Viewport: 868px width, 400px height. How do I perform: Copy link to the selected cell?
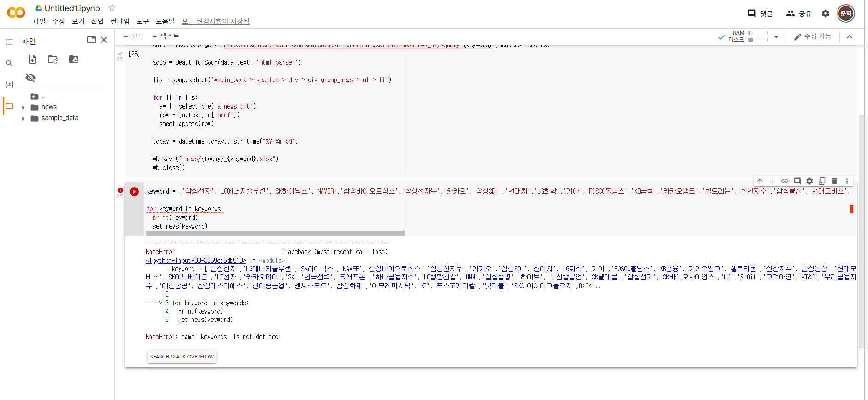coord(784,181)
